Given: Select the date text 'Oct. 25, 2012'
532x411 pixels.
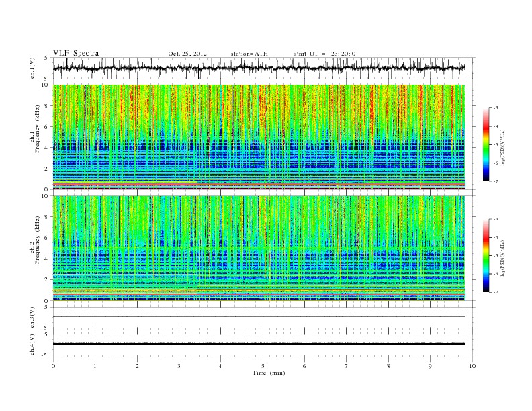Looking at the screenshot, I should [x=187, y=54].
